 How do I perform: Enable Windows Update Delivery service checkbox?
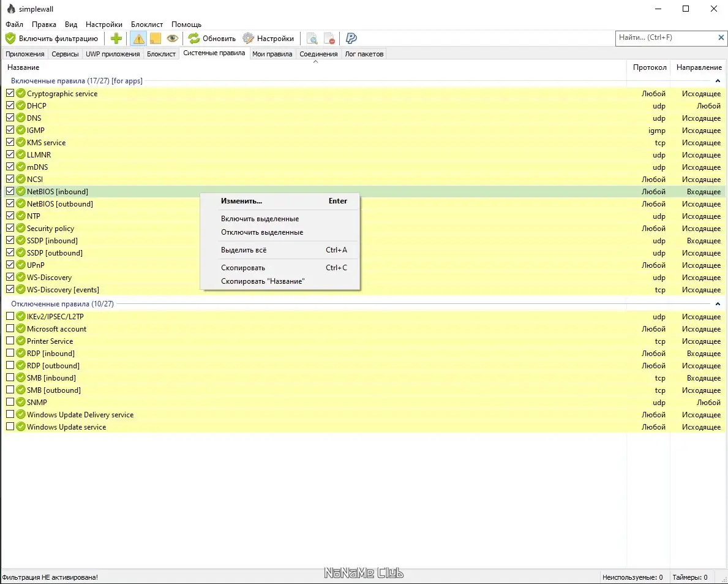click(10, 414)
